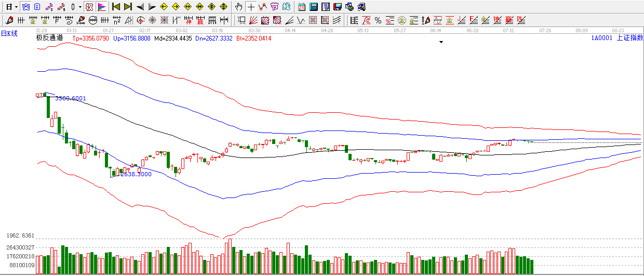
Task: Toggle the blue document list view
Action: click(37, 7)
